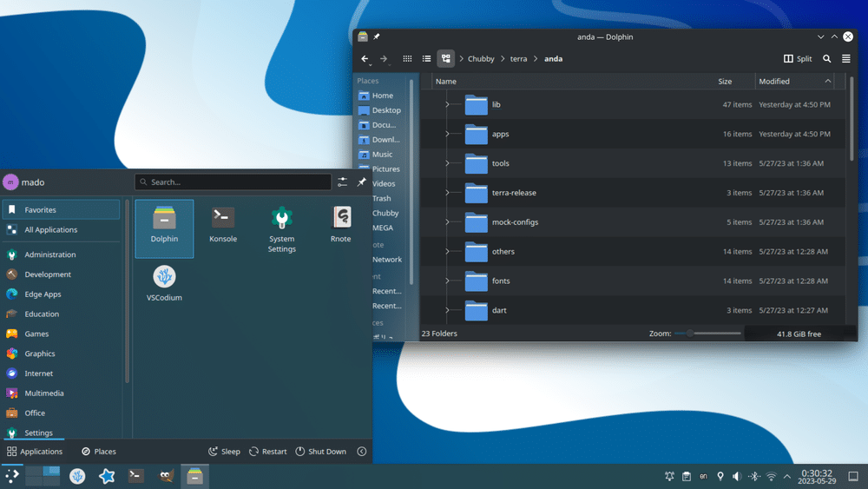Screen dimensions: 868x489
Task: Select the lib folder icon
Action: pos(476,104)
